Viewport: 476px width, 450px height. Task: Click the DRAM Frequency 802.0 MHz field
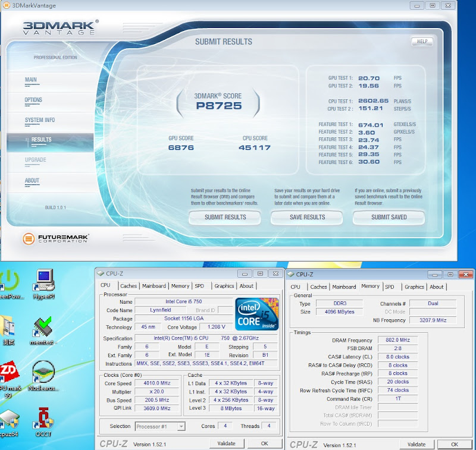397,340
